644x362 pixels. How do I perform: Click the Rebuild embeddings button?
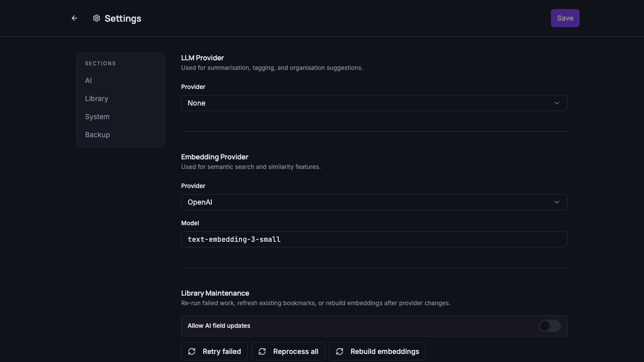tap(377, 351)
